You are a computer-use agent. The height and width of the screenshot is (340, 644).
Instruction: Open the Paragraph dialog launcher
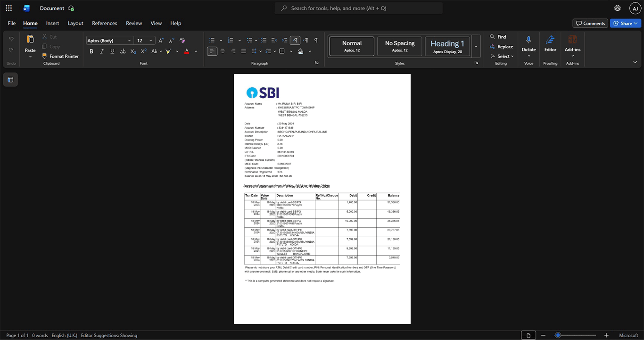317,63
